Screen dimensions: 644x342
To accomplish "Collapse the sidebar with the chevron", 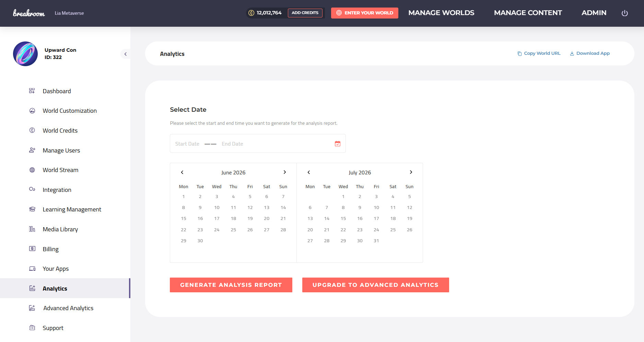I will [126, 54].
